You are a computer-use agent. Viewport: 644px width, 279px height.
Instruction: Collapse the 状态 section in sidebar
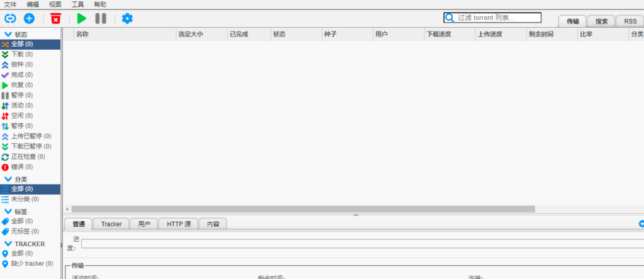coord(8,34)
